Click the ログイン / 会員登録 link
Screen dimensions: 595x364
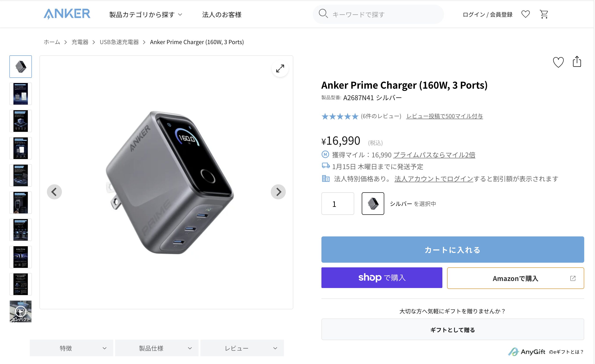click(487, 15)
